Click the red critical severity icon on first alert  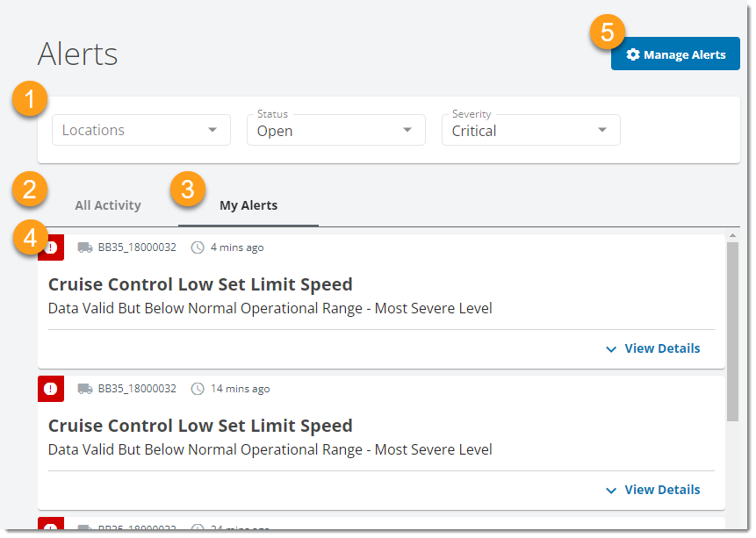50,247
